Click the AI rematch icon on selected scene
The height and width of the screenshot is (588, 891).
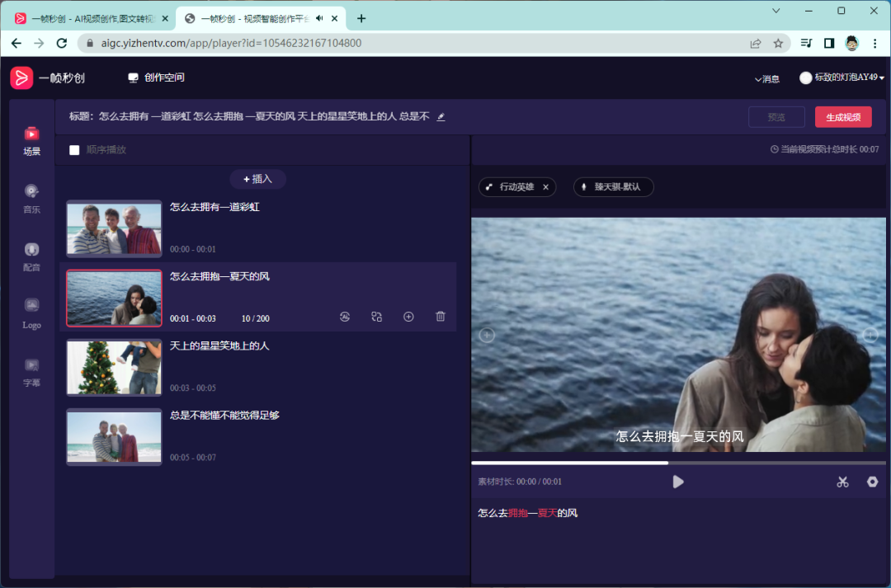click(x=345, y=317)
